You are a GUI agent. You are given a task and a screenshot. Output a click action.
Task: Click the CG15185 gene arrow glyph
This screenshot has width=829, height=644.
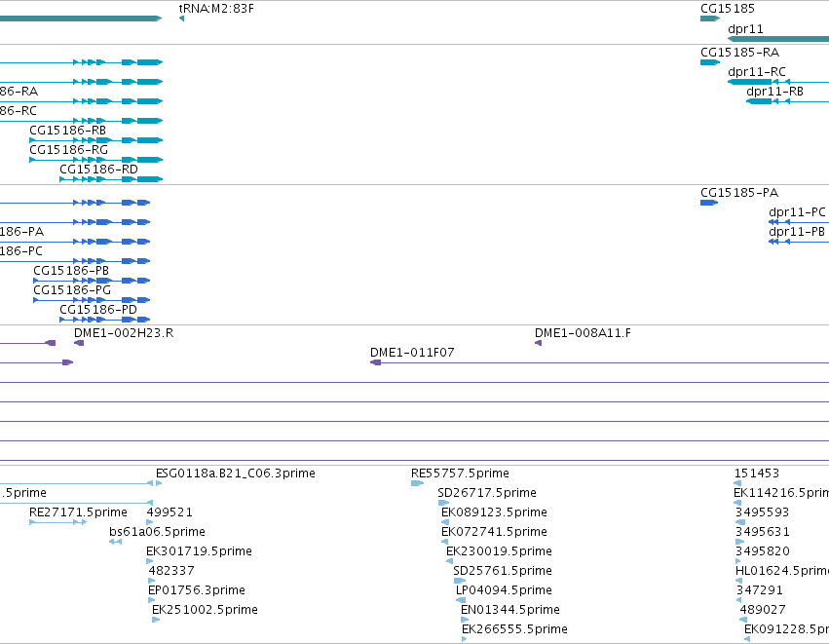click(x=710, y=19)
